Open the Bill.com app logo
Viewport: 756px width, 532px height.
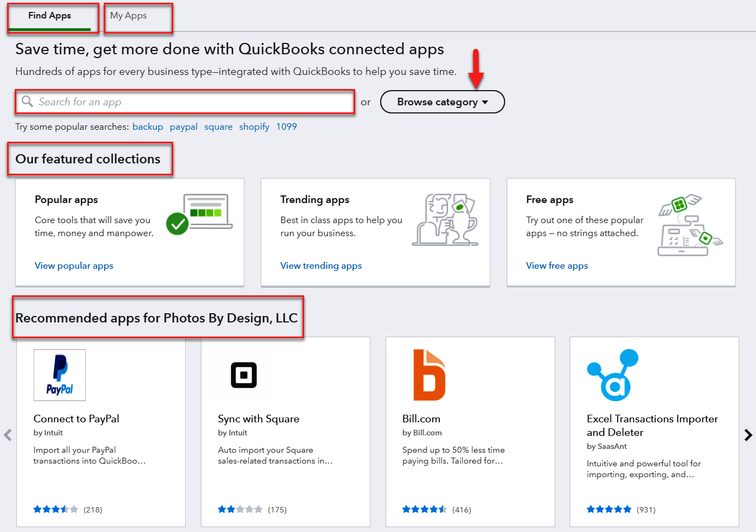coord(429,375)
